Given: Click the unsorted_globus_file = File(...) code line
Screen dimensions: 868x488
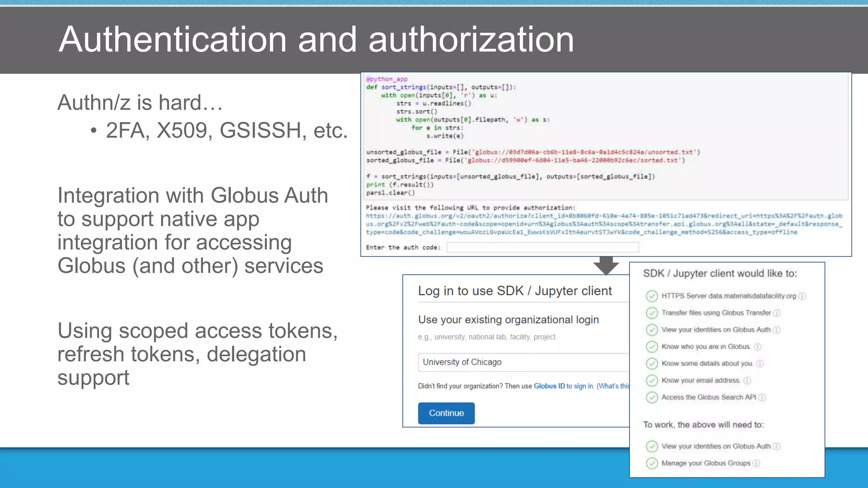Looking at the screenshot, I should [533, 152].
